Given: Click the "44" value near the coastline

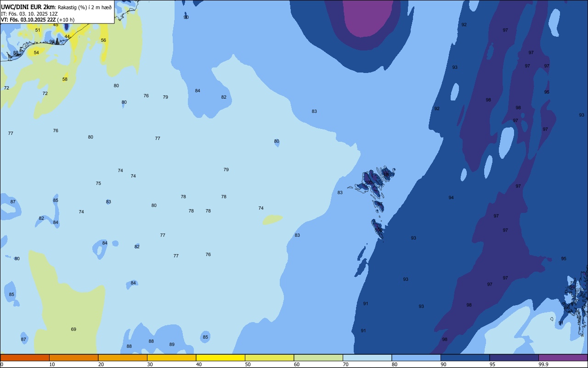Looking at the screenshot, I should [67, 37].
